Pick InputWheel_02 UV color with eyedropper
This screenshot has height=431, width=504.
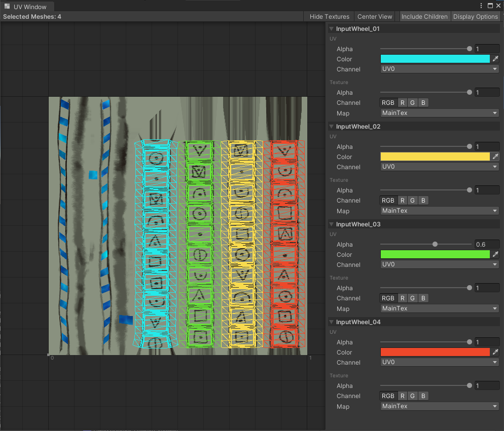click(x=495, y=156)
